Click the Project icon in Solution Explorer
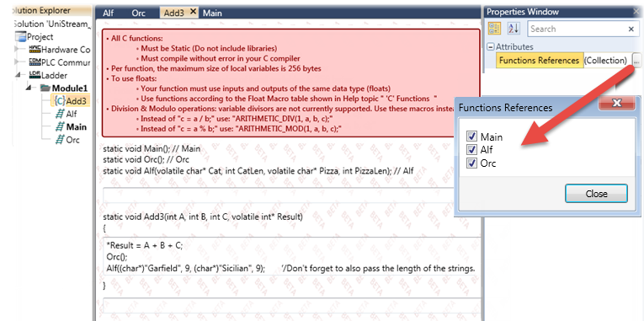This screenshot has height=321, width=644. (20, 36)
